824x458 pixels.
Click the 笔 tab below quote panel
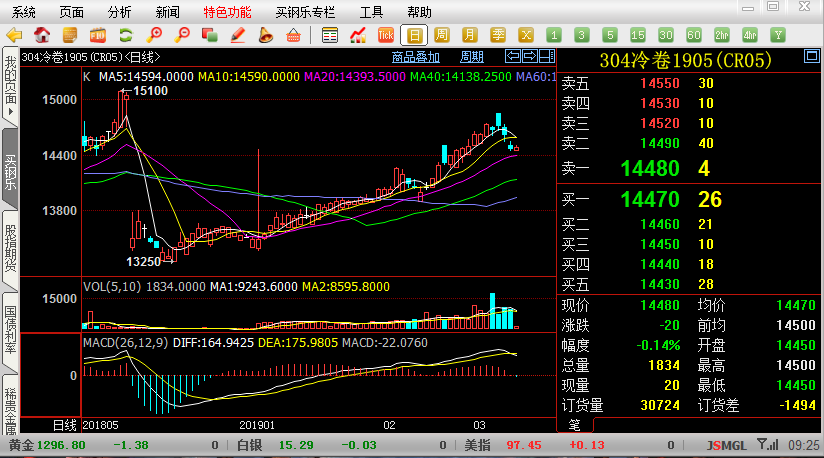574,424
